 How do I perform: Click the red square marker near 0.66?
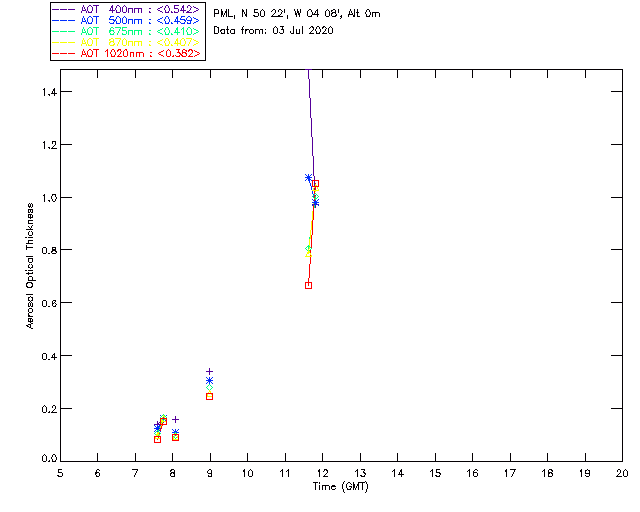[x=309, y=285]
